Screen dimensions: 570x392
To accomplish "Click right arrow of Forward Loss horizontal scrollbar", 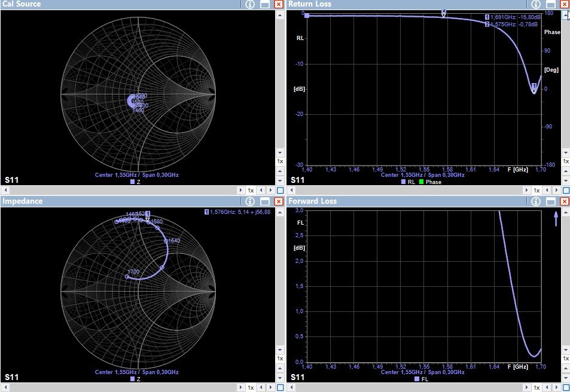I will [x=527, y=388].
